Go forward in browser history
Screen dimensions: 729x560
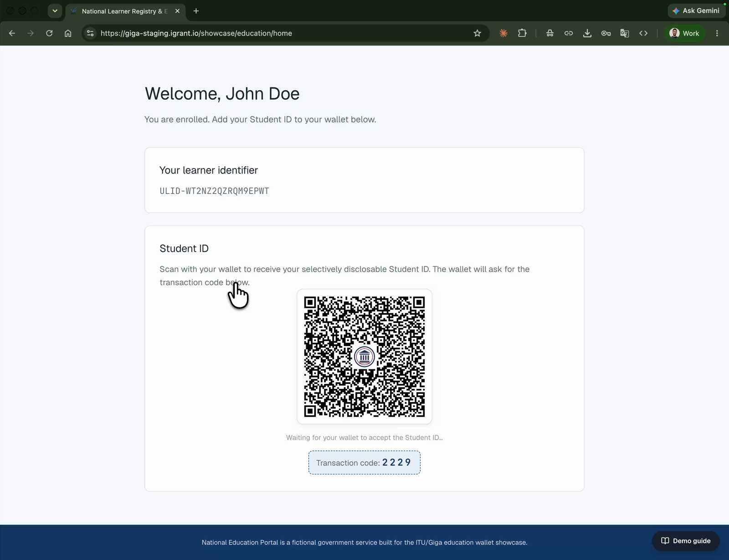[31, 33]
